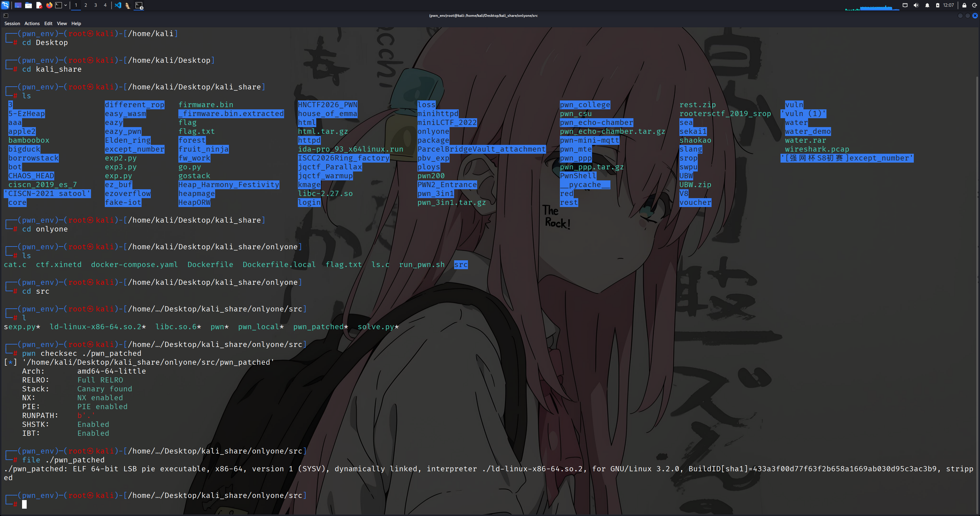Click the 'PIE enabled' checksec value
This screenshot has width=980, height=516.
[102, 406]
